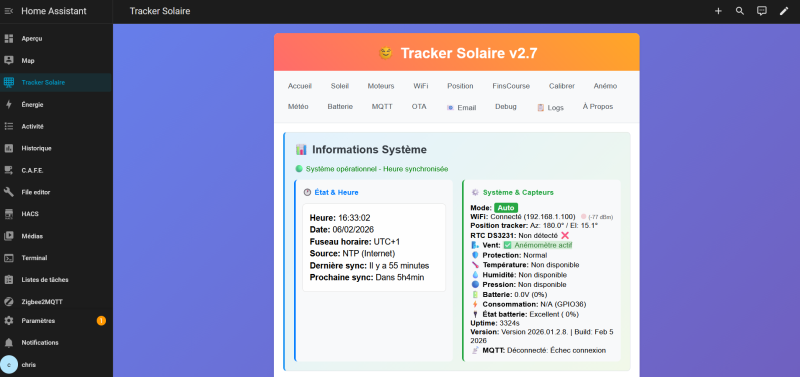Open the Accueil tab
The width and height of the screenshot is (800, 377).
coord(299,86)
